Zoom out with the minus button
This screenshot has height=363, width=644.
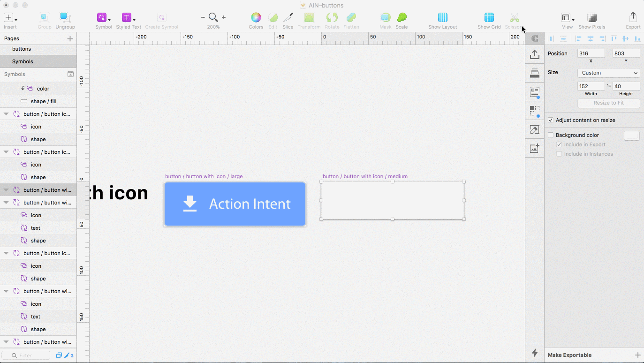[x=203, y=17]
